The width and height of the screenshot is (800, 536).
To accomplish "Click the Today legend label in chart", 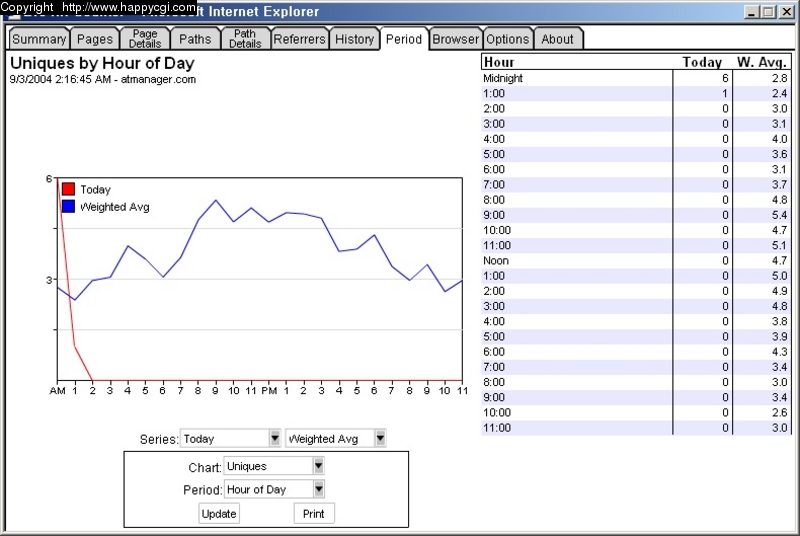I will tap(95, 190).
